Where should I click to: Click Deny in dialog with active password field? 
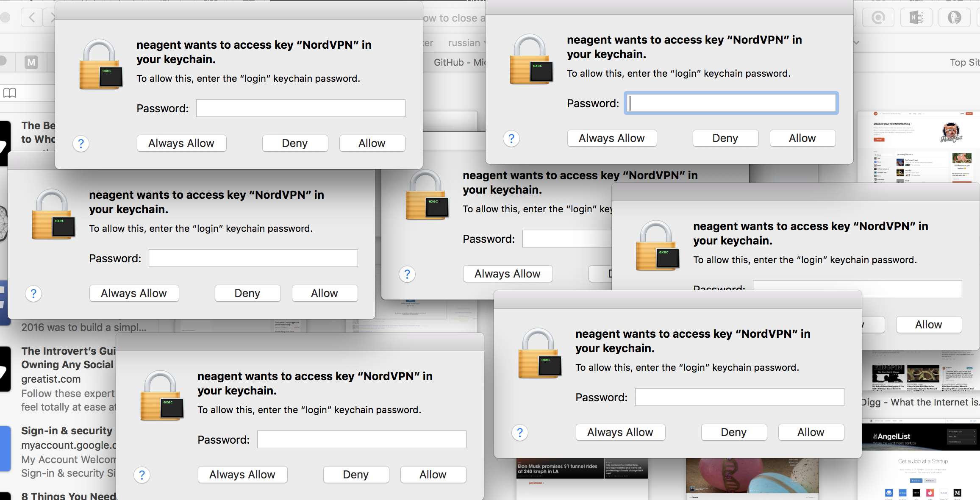(x=725, y=139)
